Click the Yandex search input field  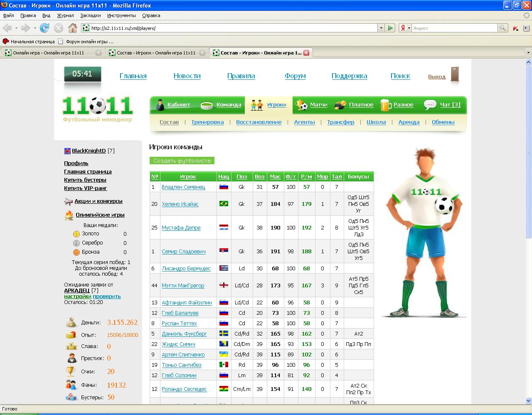click(x=454, y=28)
